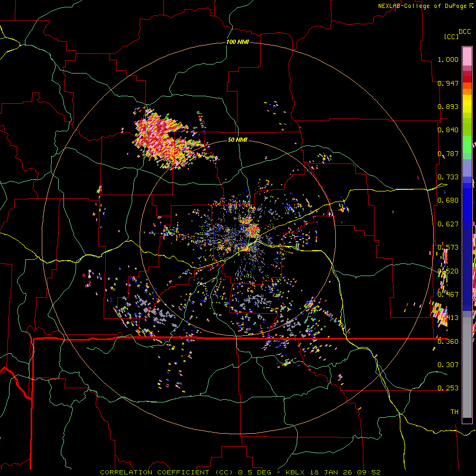
Task: Click the DCC label above the color scale
Action: coord(464,31)
